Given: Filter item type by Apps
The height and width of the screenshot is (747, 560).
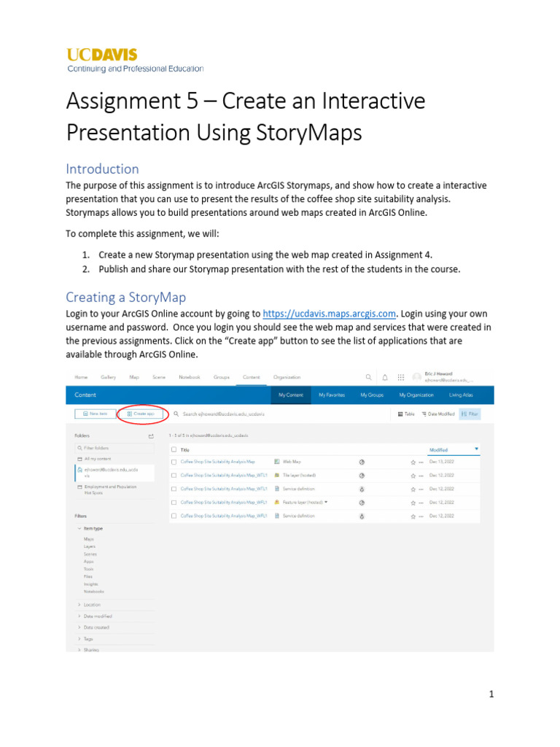Looking at the screenshot, I should [x=88, y=562].
